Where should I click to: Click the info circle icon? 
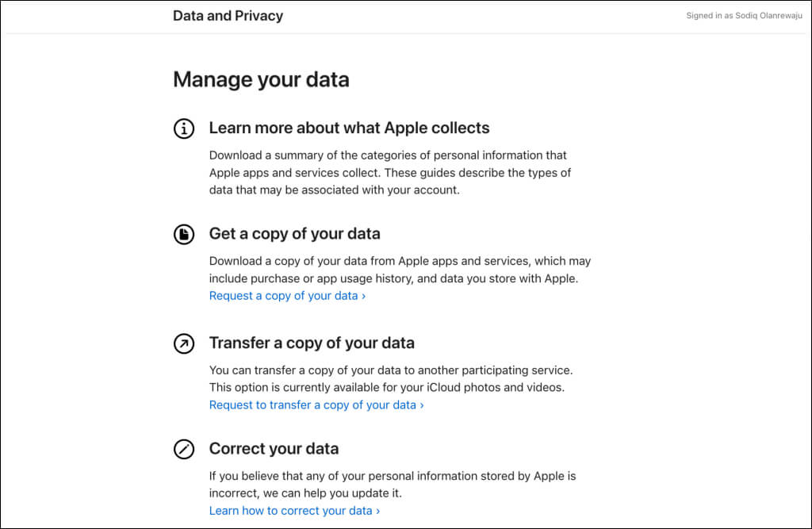click(x=184, y=128)
